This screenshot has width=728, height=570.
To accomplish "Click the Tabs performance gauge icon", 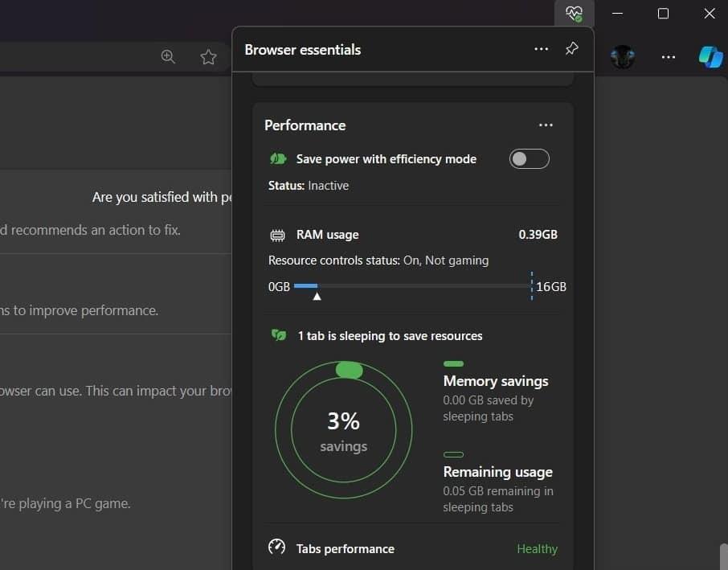I will [276, 547].
